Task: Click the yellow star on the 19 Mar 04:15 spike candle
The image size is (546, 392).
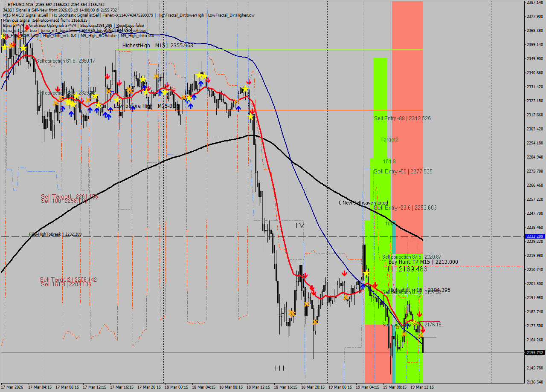Action: coord(366,273)
